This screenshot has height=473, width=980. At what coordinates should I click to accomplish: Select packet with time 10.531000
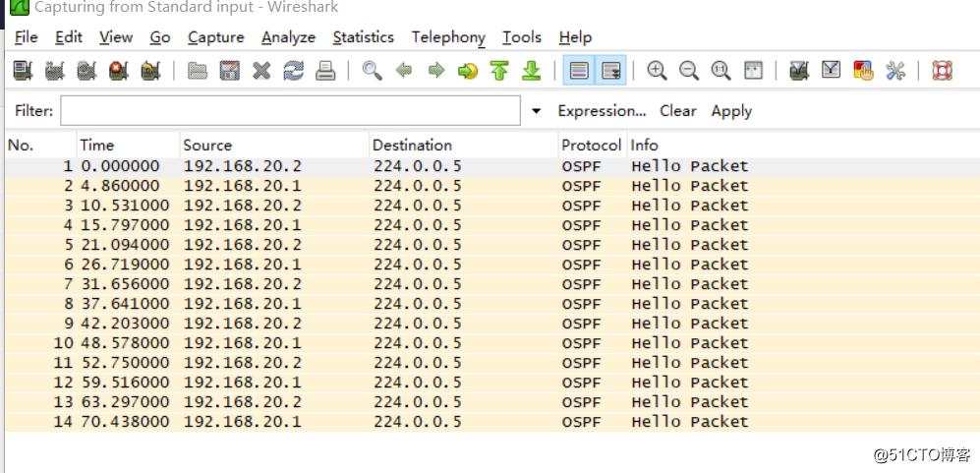pos(492,206)
